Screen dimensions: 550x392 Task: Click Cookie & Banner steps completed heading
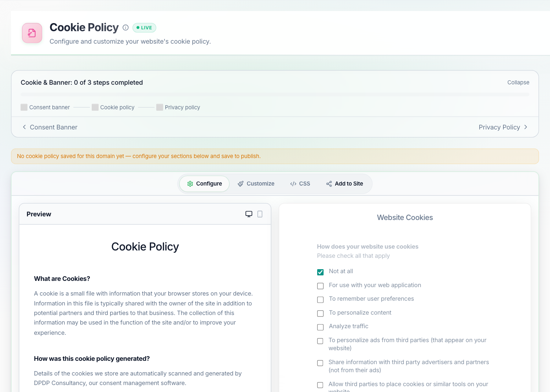point(82,83)
